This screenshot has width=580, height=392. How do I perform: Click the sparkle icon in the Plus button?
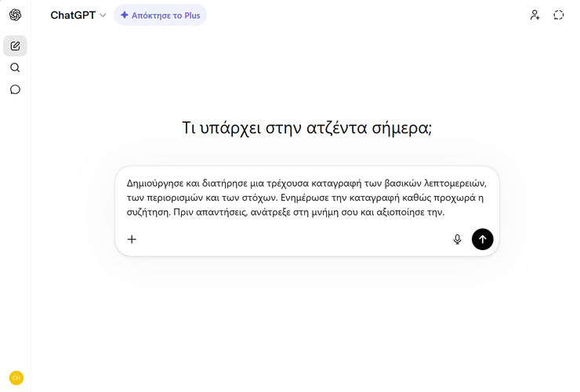pos(125,15)
